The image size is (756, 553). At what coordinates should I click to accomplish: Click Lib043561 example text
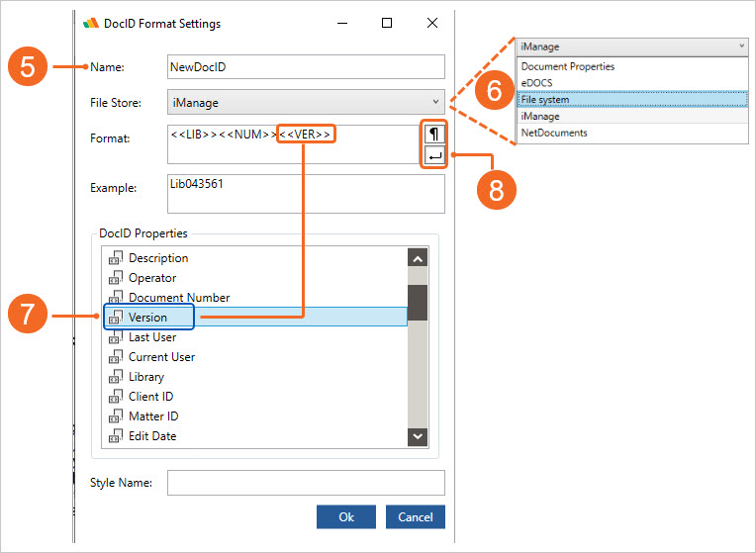(x=197, y=184)
